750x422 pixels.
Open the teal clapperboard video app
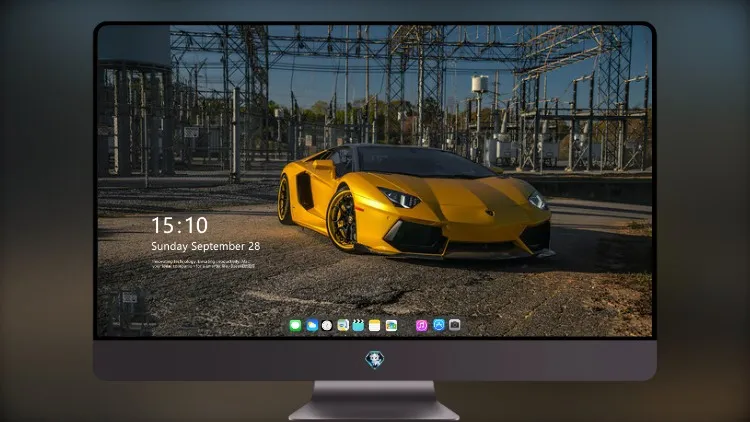pos(358,325)
